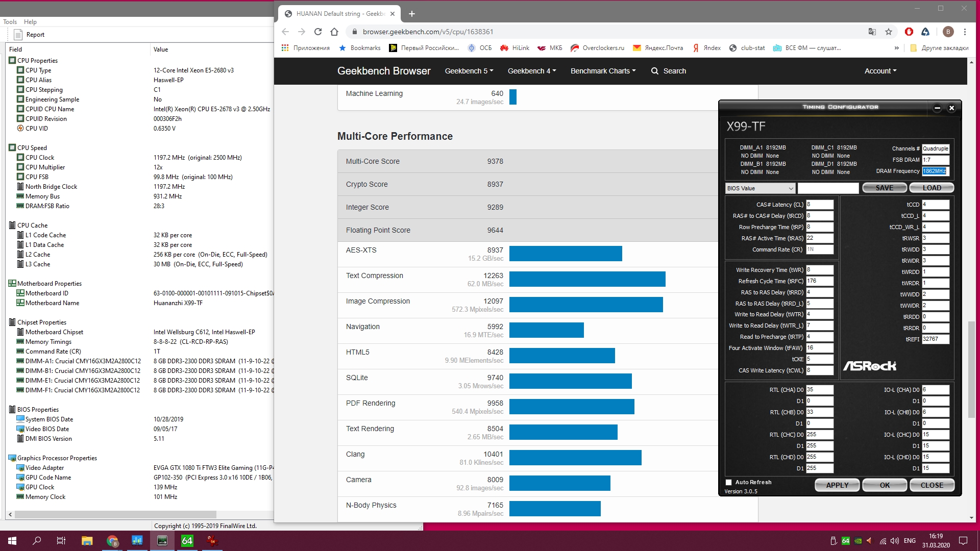Reload the Geekbench browser page
Image resolution: width=980 pixels, height=551 pixels.
pos(318,32)
